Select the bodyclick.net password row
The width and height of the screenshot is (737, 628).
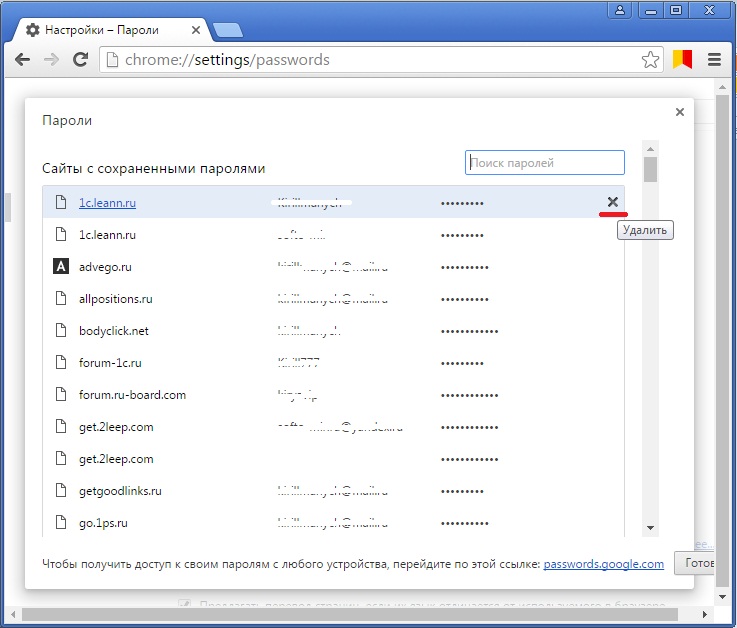click(332, 331)
